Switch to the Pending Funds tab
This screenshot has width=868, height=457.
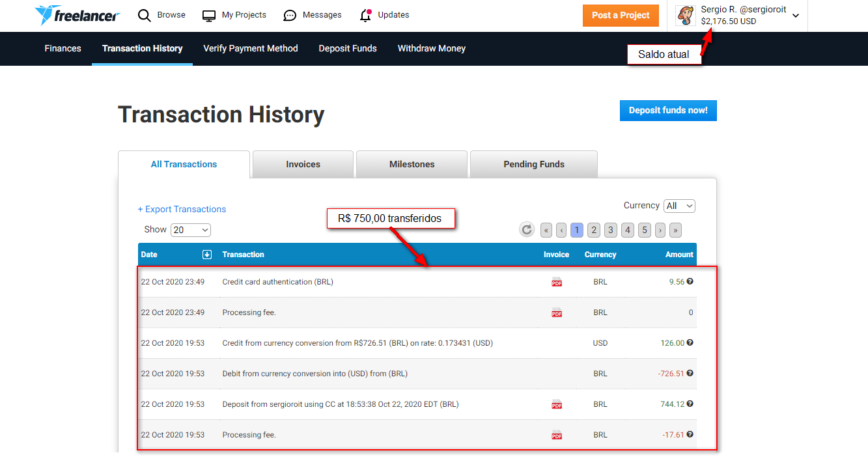534,164
